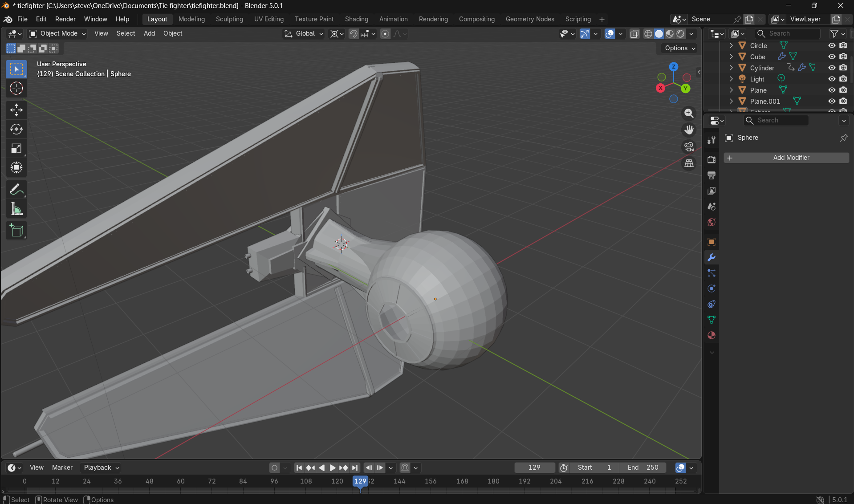The image size is (854, 504).
Task: Expand the Plane.001 object in outliner
Action: pyautogui.click(x=731, y=101)
